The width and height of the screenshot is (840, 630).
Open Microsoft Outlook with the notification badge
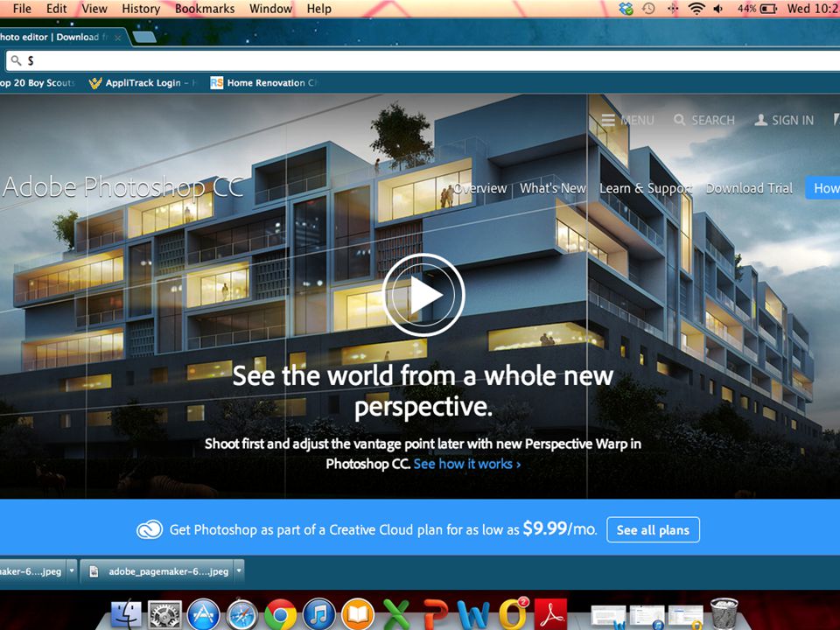coord(513,614)
